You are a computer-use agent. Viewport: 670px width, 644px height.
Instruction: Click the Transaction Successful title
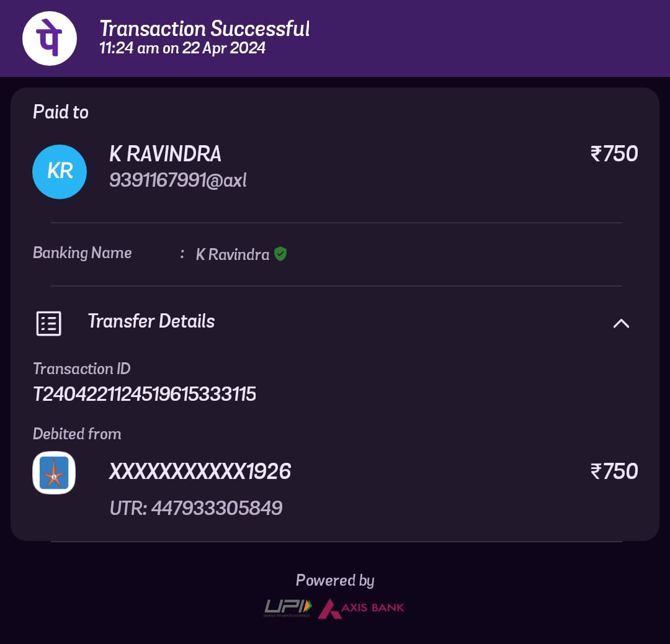(x=205, y=29)
